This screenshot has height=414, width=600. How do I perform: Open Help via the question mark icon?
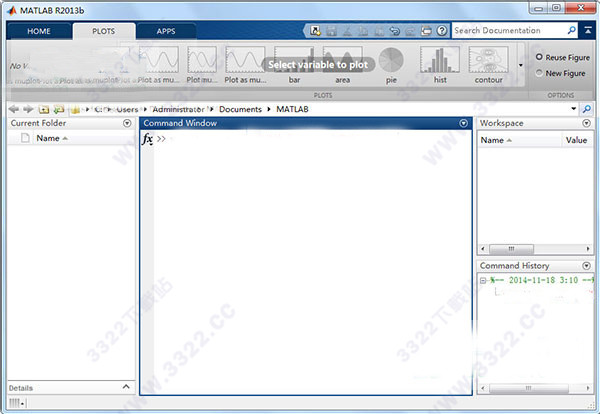[x=442, y=31]
